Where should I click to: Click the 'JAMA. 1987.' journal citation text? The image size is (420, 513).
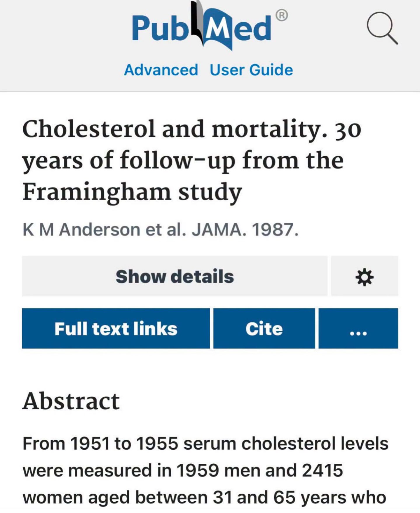pos(245,230)
